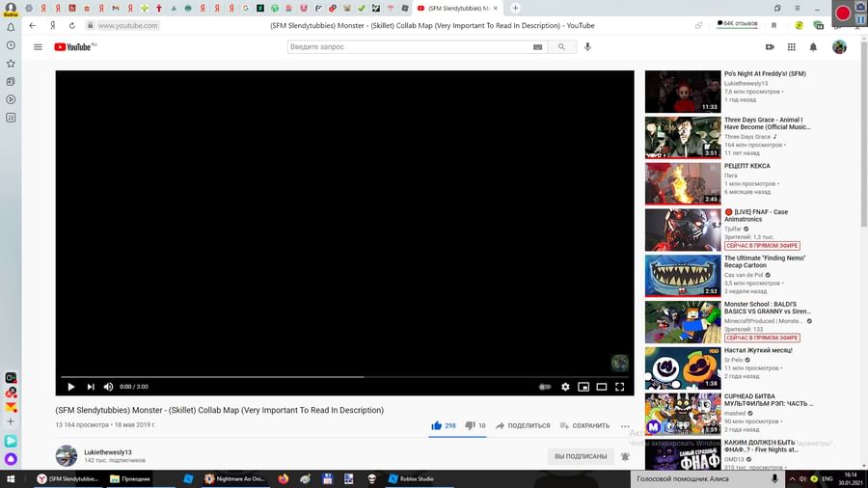
Task: Reload the page
Action: pos(72,25)
